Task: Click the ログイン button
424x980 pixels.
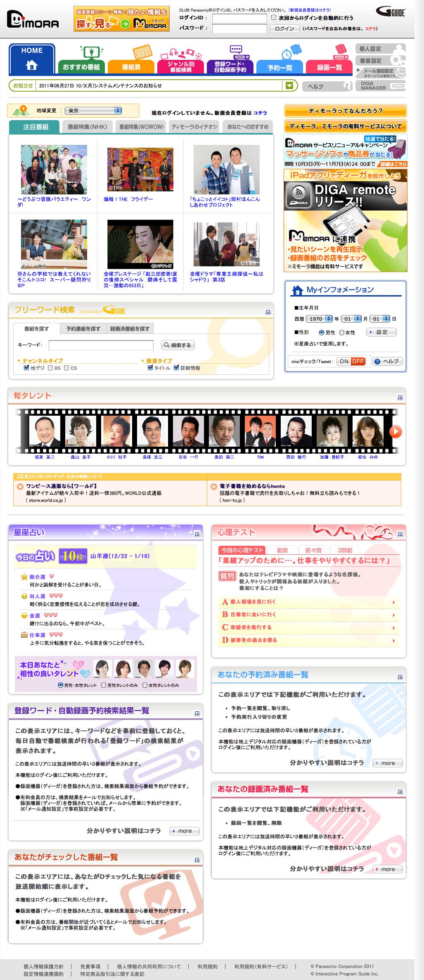Action: click(x=284, y=28)
